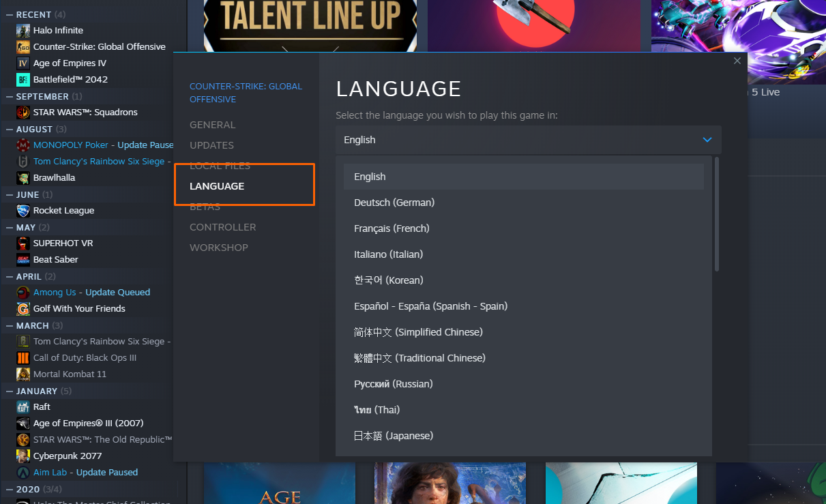
Task: Click the red circle axe artwork thumbnail
Action: [x=534, y=26]
